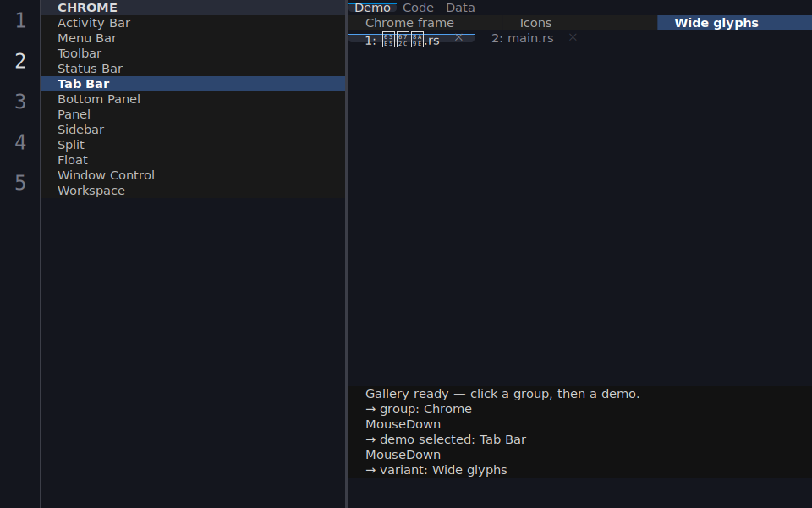Go to activity group number 4
This screenshot has width=812, height=508.
click(20, 142)
